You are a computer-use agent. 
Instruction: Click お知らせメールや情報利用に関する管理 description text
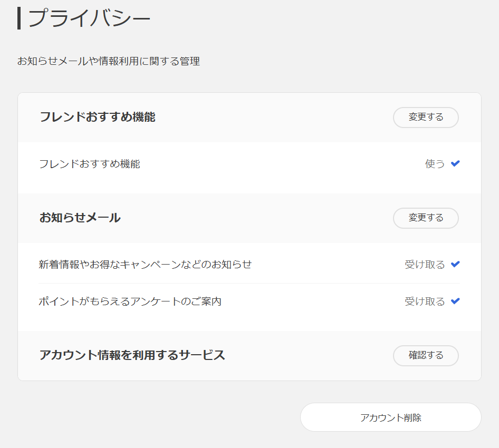[x=109, y=61]
